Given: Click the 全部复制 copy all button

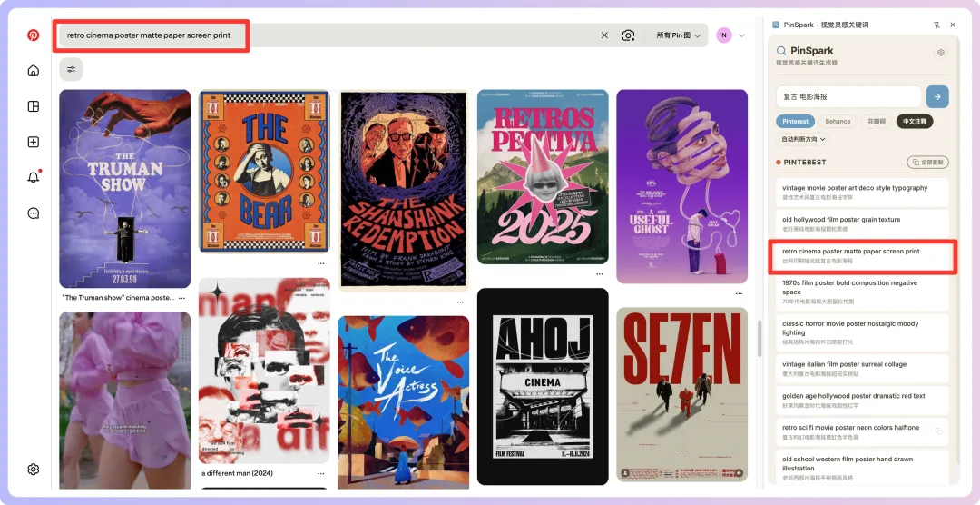Looking at the screenshot, I should (928, 162).
